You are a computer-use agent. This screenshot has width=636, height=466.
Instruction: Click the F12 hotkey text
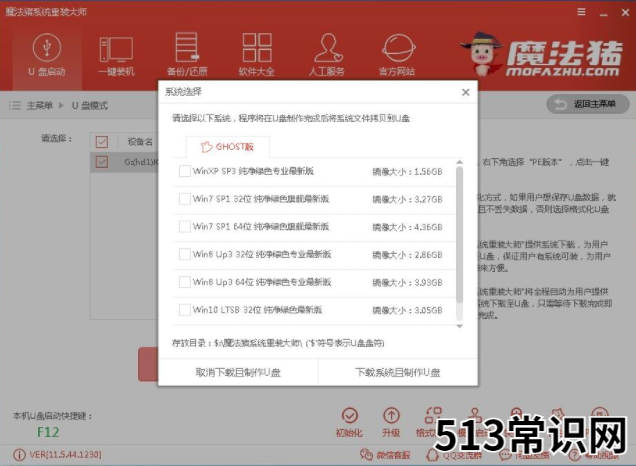pyautogui.click(x=48, y=432)
